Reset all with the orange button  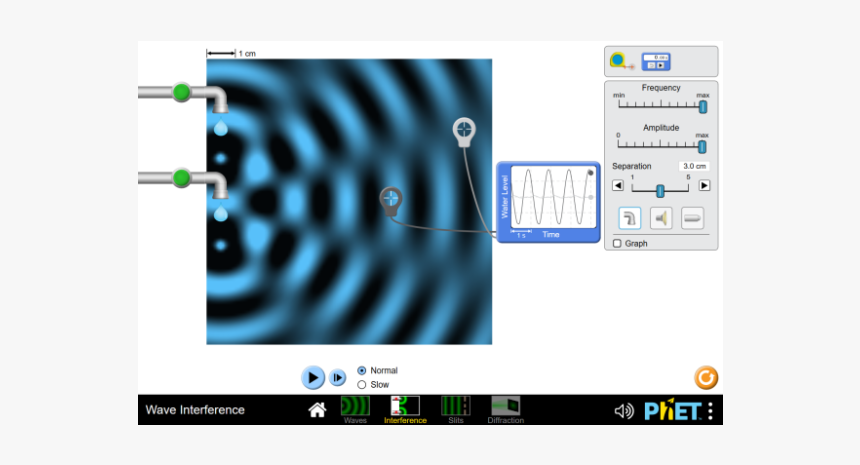click(x=706, y=378)
